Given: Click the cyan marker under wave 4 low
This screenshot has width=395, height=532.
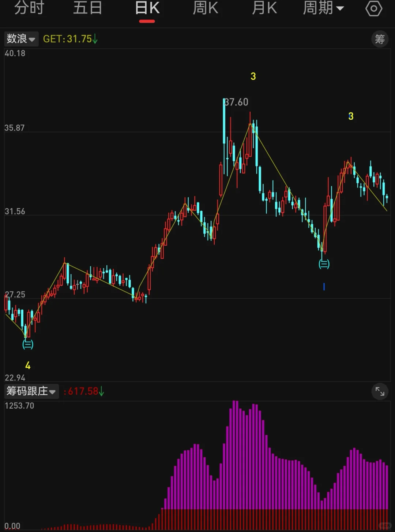Looking at the screenshot, I should [x=28, y=344].
